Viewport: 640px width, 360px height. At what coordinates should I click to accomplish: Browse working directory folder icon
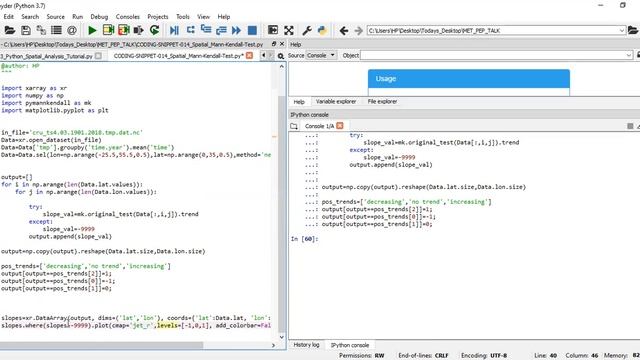click(x=633, y=30)
